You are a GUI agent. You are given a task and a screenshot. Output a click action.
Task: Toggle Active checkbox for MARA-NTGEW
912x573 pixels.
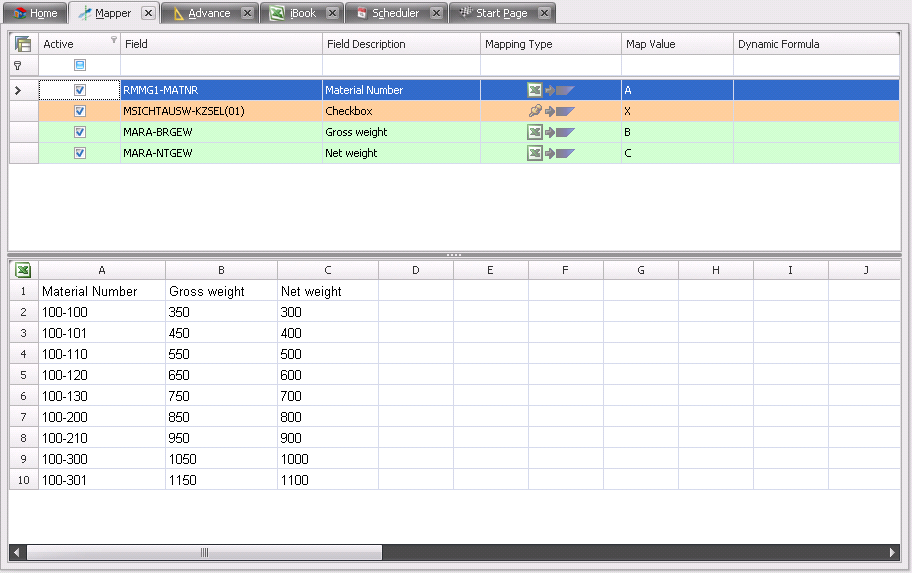point(80,153)
